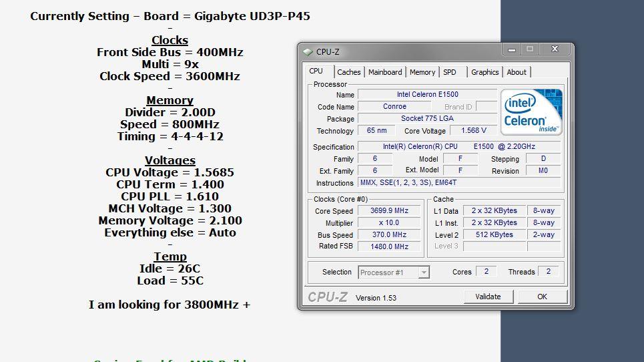Image resolution: width=644 pixels, height=362 pixels.
Task: Click the line 'CPU Voltage = 1.5685'
Action: 170,172
